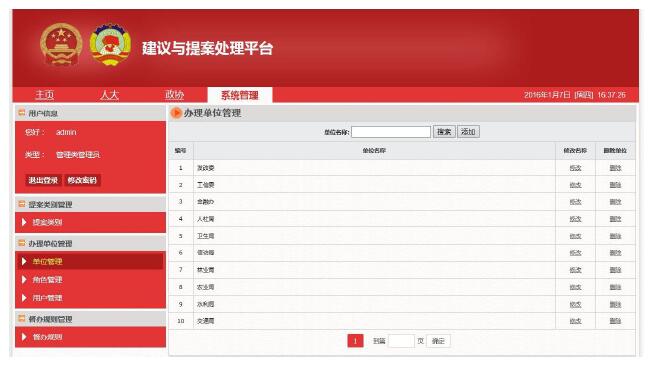This screenshot has height=371, width=650.
Task: Click unit name 人社局 in row 4
Action: (206, 219)
